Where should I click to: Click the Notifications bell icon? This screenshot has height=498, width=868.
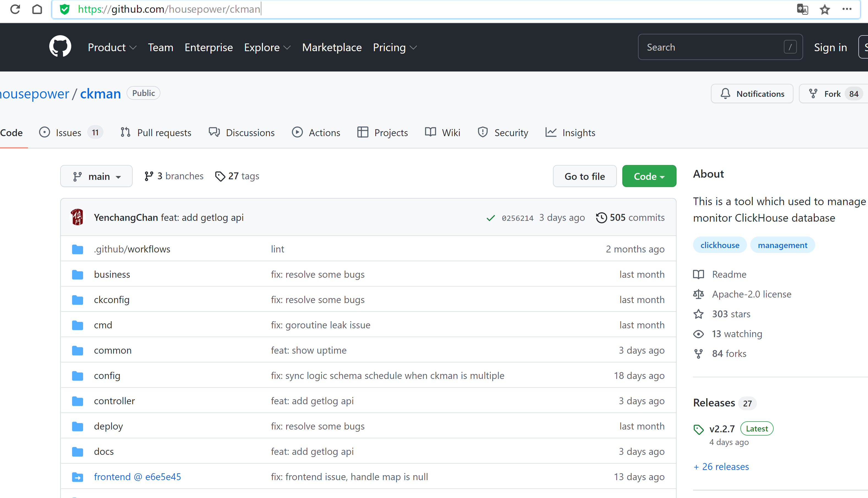(725, 94)
